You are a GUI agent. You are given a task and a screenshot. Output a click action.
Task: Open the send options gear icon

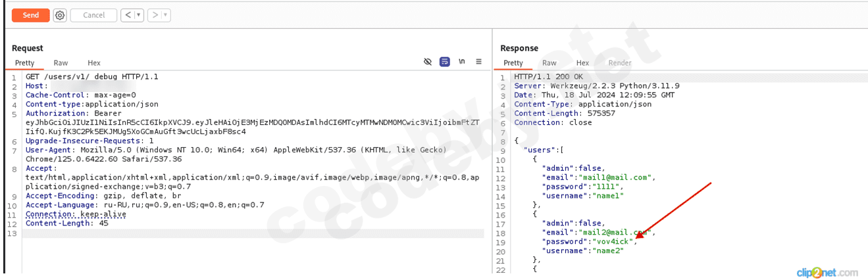pos(60,15)
